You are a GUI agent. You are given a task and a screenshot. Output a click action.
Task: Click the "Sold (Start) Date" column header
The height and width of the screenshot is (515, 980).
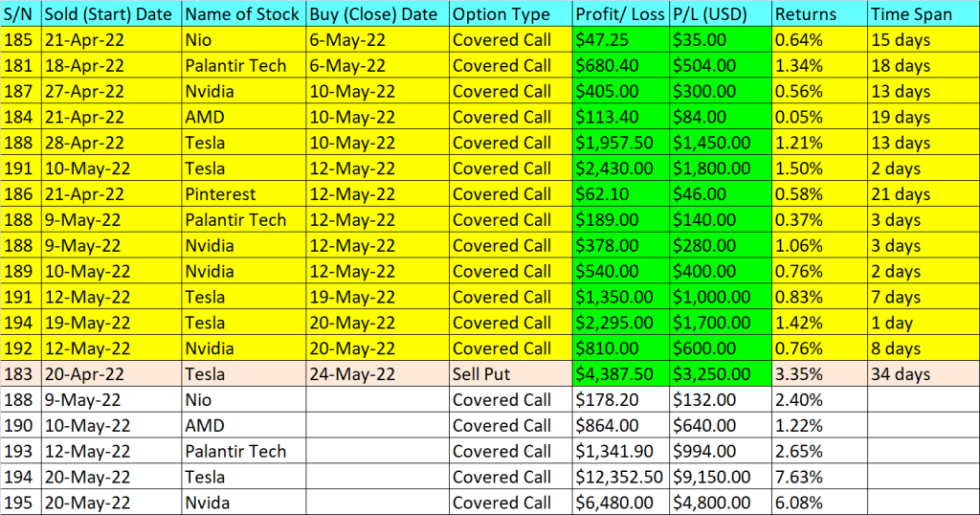[111, 14]
